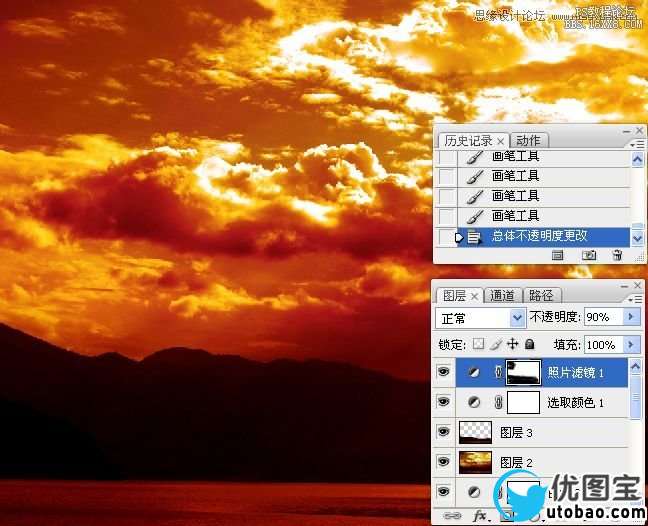
Task: Minimize the History panel
Action: (627, 131)
